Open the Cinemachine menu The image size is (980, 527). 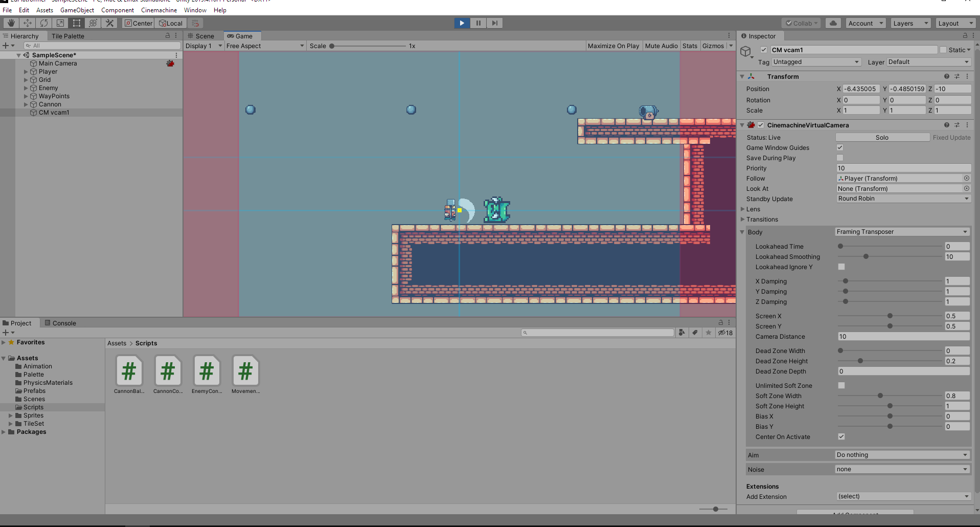click(158, 10)
